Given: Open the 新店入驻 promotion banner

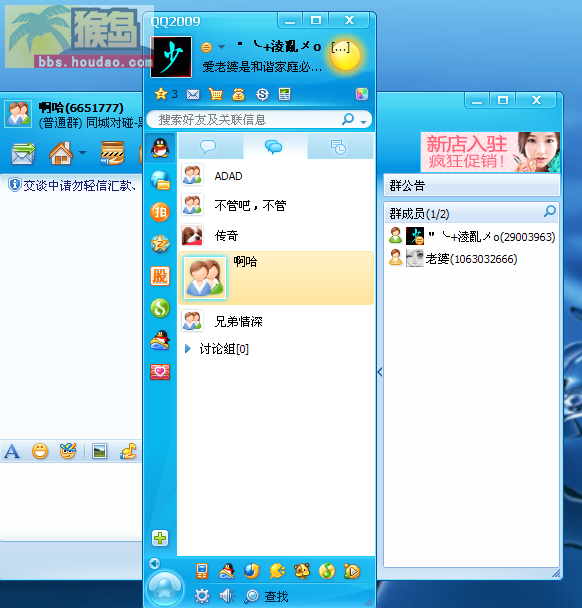Looking at the screenshot, I should pos(490,152).
